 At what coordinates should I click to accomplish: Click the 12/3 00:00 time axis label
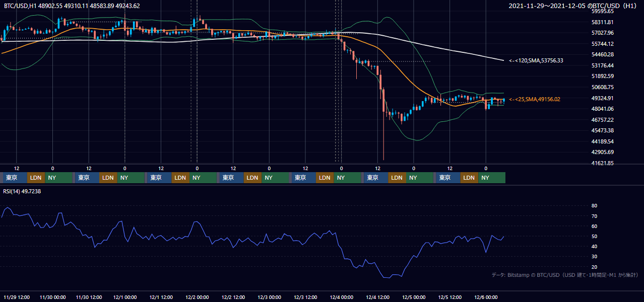pyautogui.click(x=269, y=297)
